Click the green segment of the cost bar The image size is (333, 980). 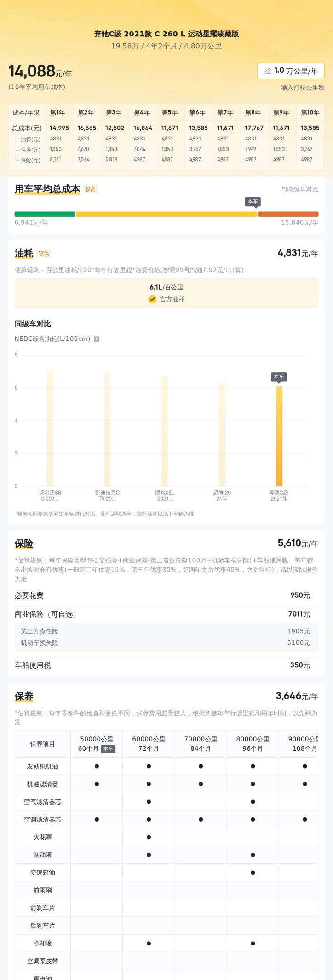(x=45, y=214)
